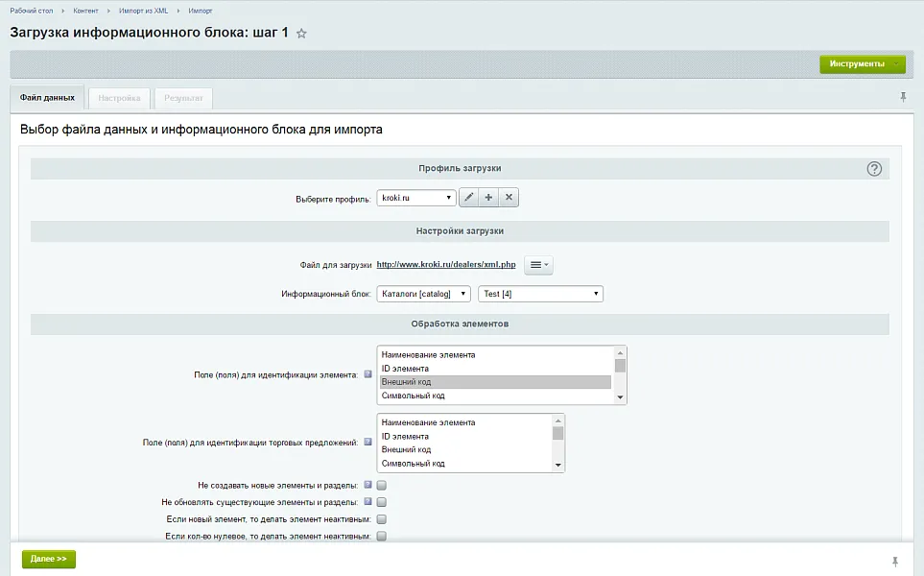Click the plus icon to add a new profile
This screenshot has width=924, height=576.
tap(488, 197)
